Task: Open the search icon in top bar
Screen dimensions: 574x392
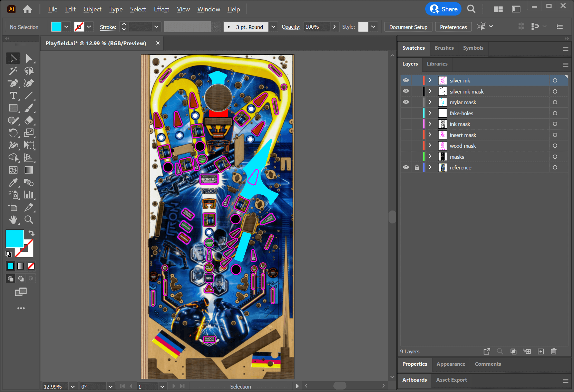Action: tap(471, 9)
